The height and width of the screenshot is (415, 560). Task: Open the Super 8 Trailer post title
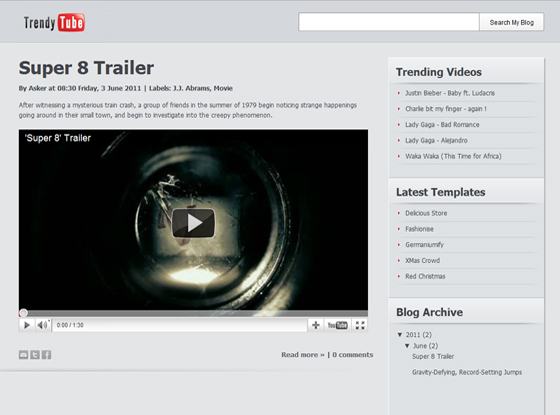point(86,68)
